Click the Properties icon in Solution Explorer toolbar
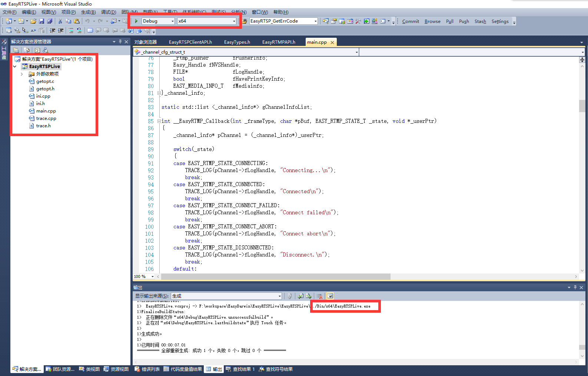The height and width of the screenshot is (376, 588). [x=37, y=50]
